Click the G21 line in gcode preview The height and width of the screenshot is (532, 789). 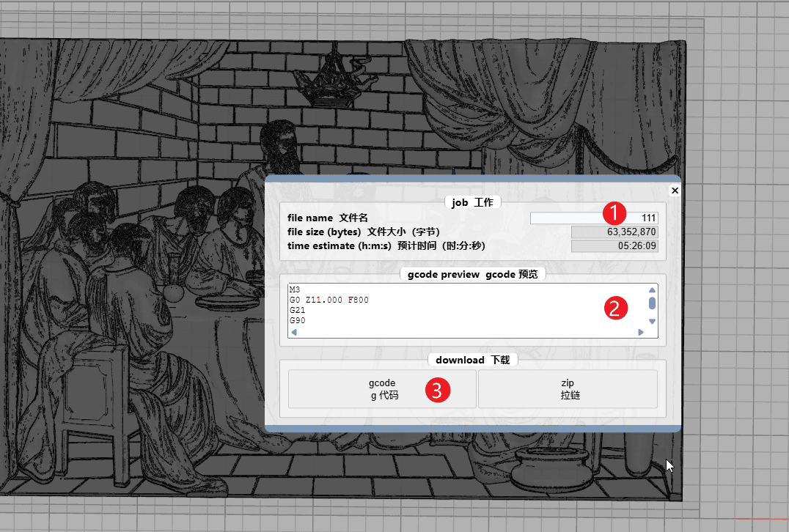297,311
